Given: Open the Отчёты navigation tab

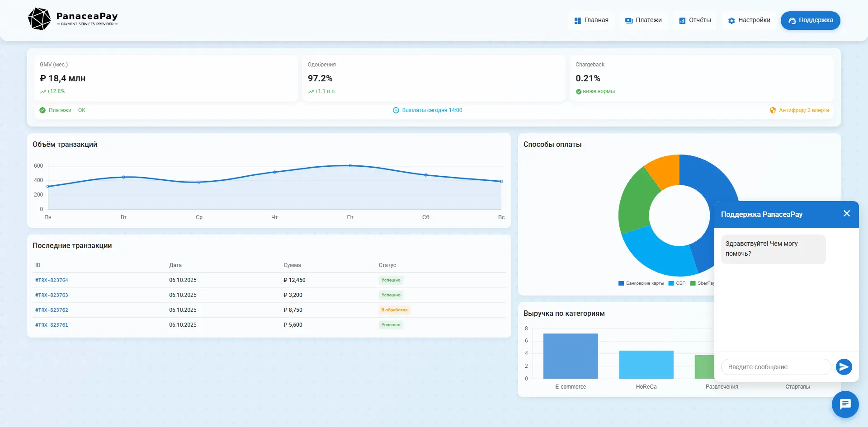Looking at the screenshot, I should [x=695, y=20].
